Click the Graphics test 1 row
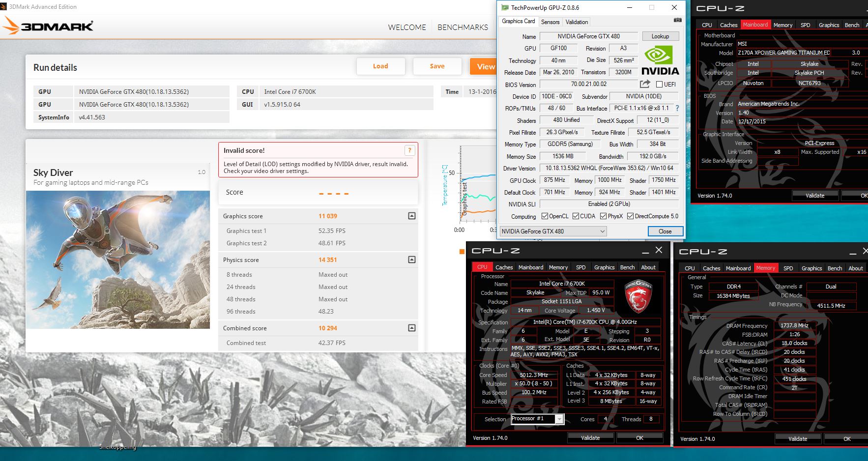 click(x=318, y=231)
